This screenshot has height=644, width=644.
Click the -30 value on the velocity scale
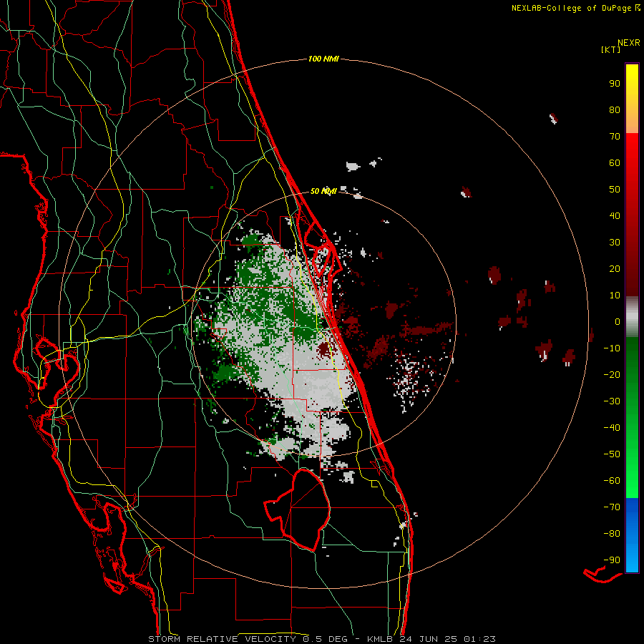612,401
